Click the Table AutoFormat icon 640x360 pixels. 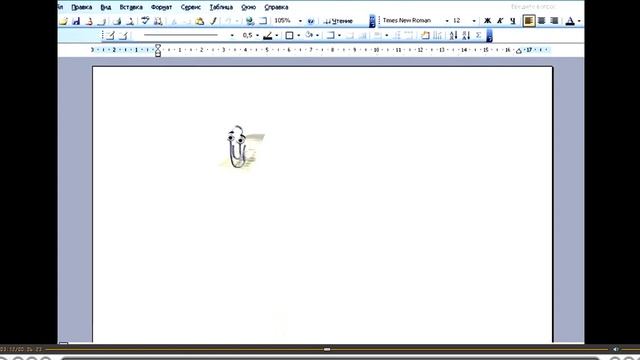pos(425,36)
